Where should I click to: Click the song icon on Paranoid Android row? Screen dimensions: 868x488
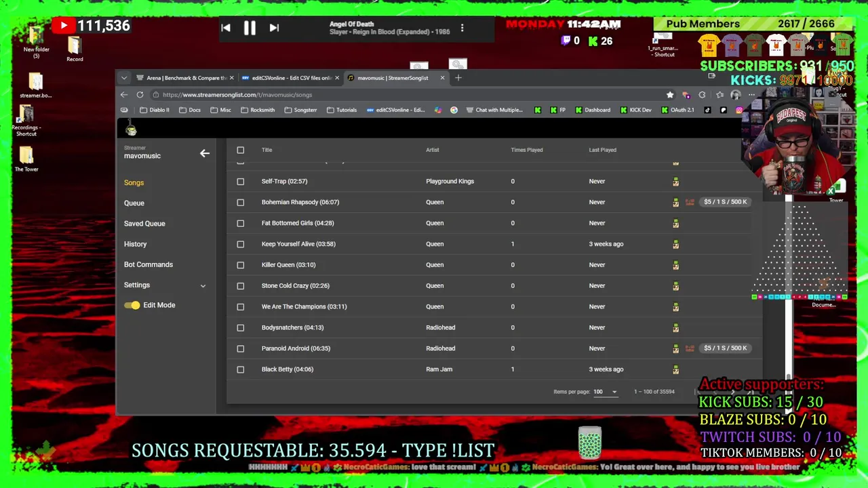pyautogui.click(x=675, y=348)
